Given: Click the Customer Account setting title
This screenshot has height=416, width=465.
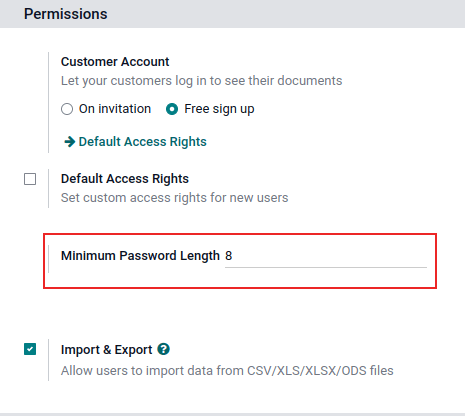Looking at the screenshot, I should point(115,62).
